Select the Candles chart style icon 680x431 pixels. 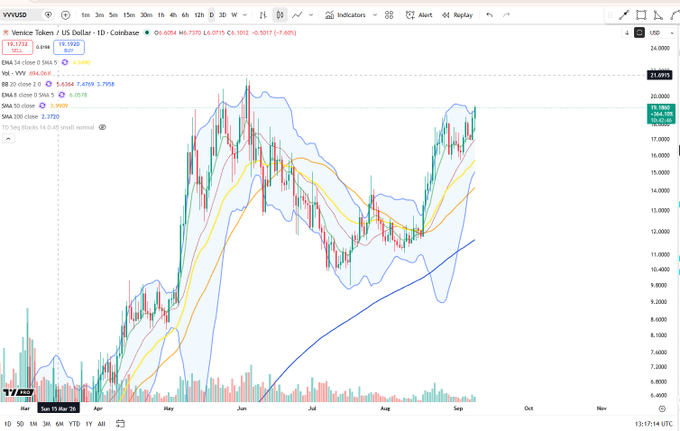coord(280,15)
